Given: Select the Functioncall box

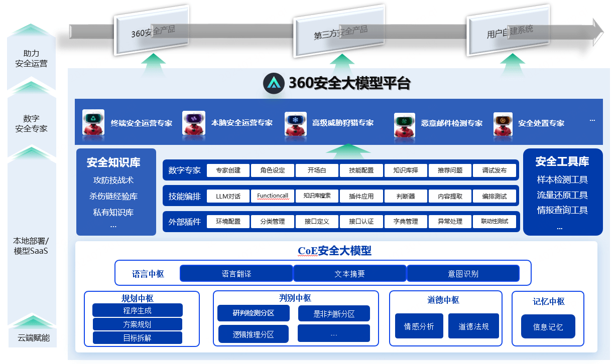Looking at the screenshot, I should coord(273,196).
